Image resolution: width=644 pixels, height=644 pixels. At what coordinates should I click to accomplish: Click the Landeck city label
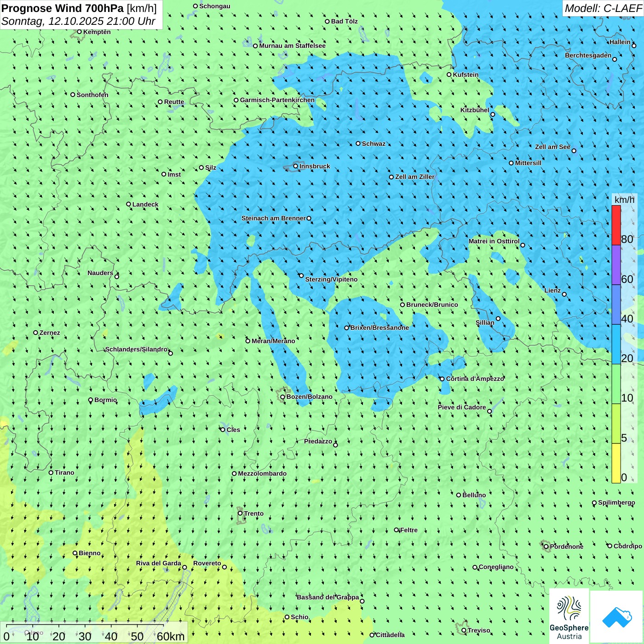tap(145, 204)
